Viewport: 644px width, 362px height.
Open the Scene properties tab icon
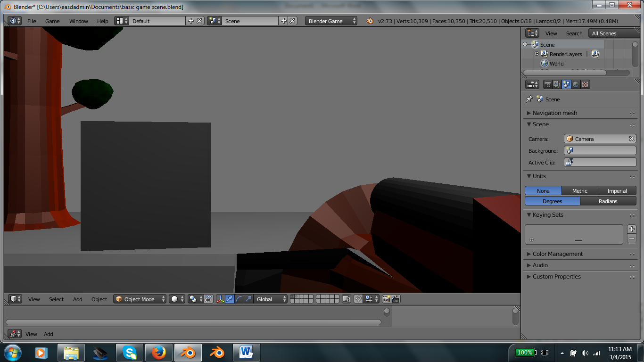566,84
